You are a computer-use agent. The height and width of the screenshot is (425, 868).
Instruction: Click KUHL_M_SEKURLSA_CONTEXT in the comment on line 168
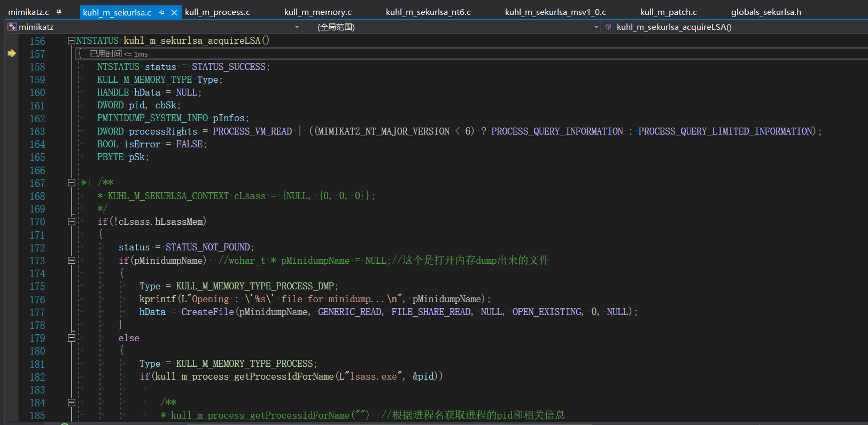coord(168,196)
